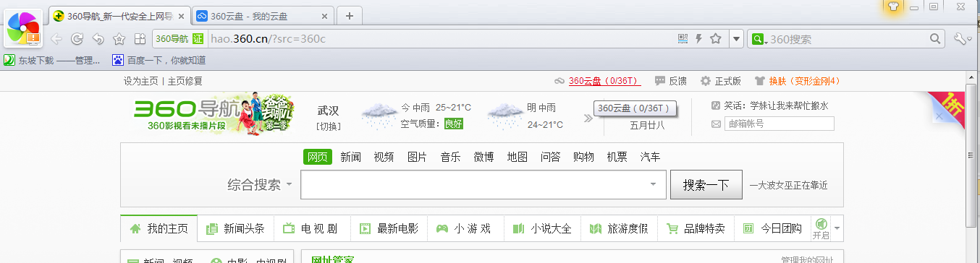Click 主页修复 link
980x263 pixels.
pos(185,81)
